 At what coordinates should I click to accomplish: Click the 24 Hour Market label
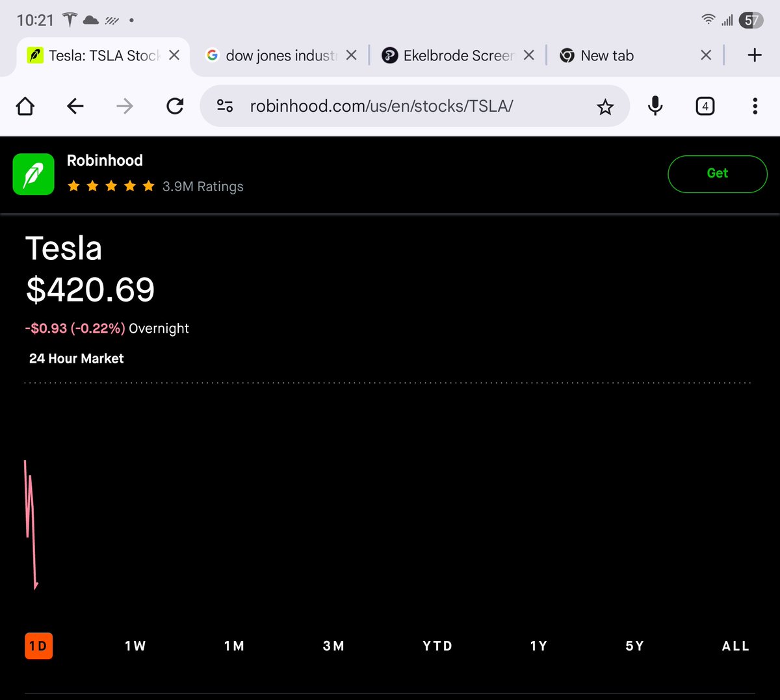tap(76, 359)
